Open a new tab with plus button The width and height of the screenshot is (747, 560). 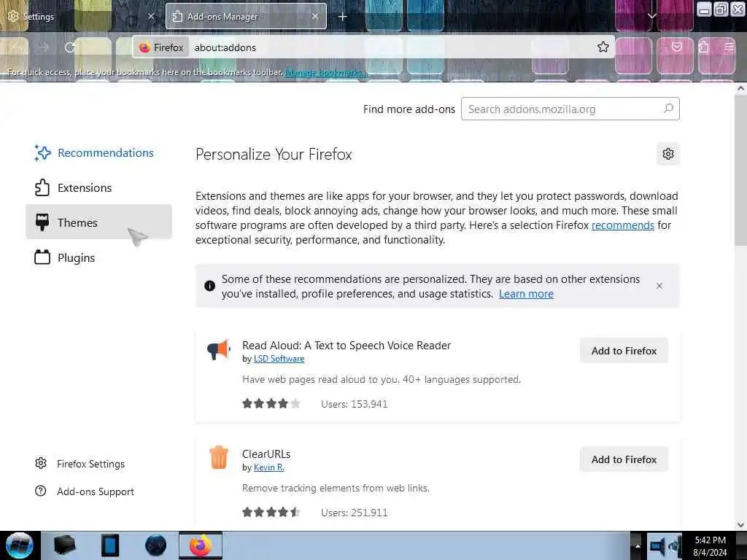[x=343, y=17]
